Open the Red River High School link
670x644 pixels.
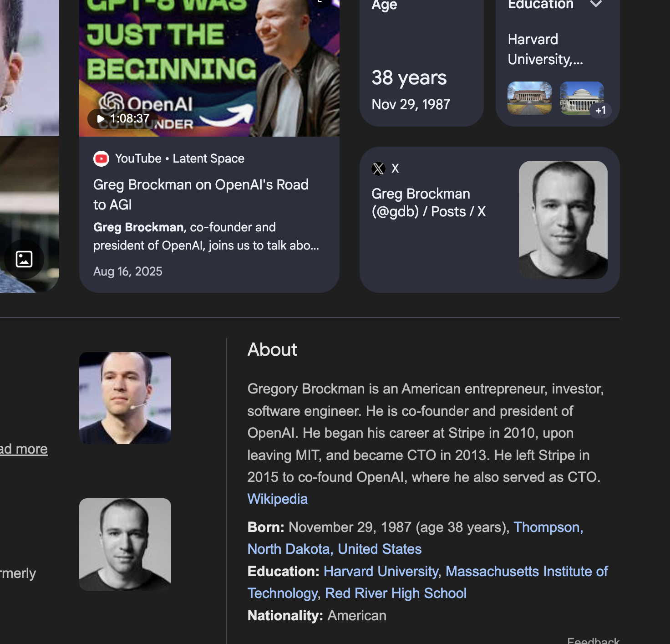click(x=396, y=593)
